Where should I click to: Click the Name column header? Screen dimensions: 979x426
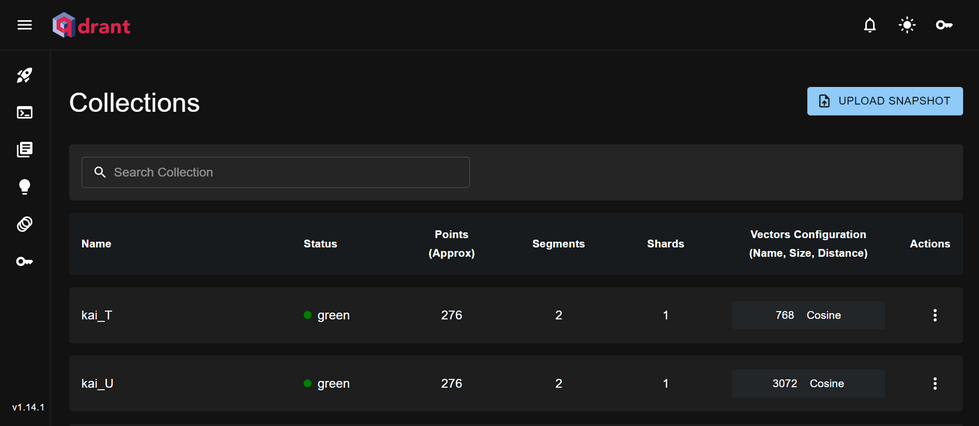click(x=96, y=244)
